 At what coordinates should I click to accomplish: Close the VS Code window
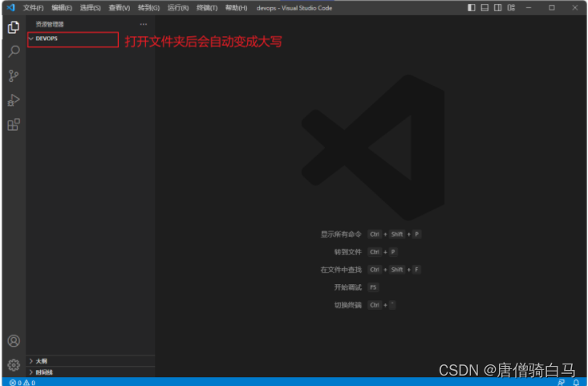575,7
